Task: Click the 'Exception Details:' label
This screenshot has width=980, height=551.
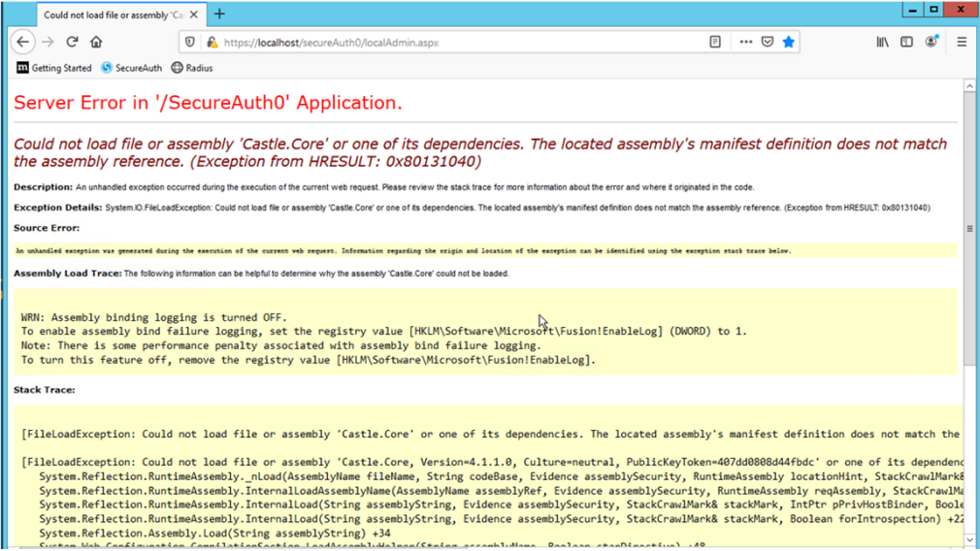Action: pyautogui.click(x=57, y=208)
